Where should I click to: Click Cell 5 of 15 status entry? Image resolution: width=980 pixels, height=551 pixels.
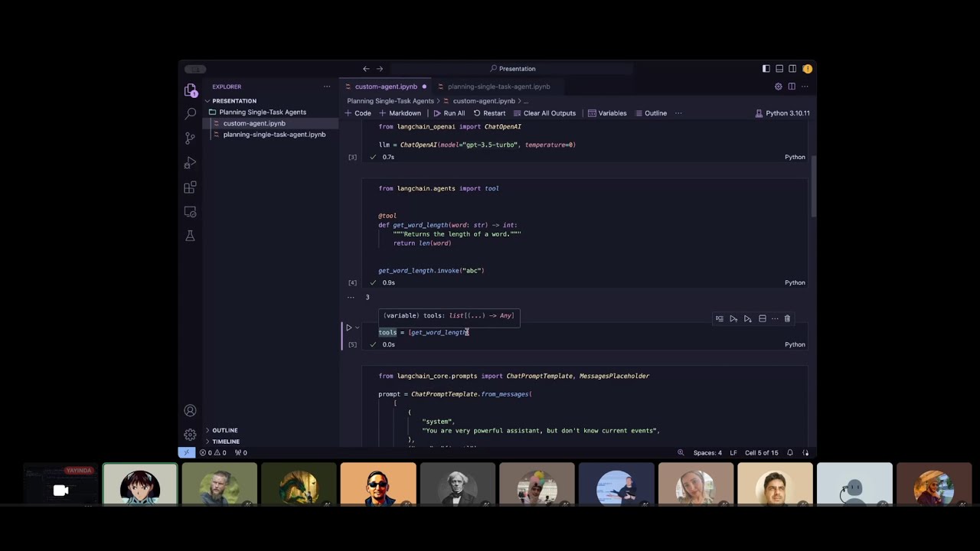762,452
